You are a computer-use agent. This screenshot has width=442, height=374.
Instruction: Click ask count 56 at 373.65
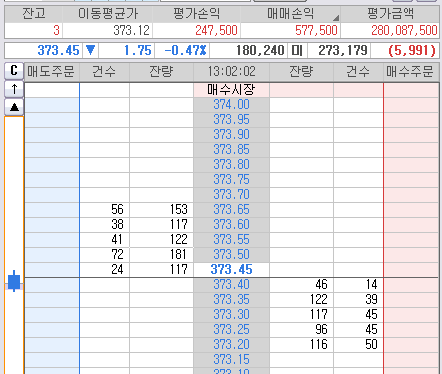[x=117, y=210]
